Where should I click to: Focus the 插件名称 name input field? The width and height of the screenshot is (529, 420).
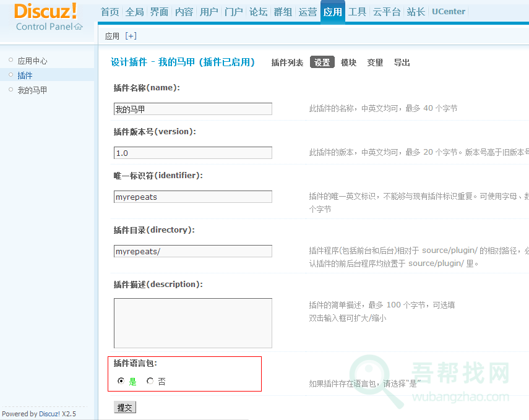(x=193, y=109)
